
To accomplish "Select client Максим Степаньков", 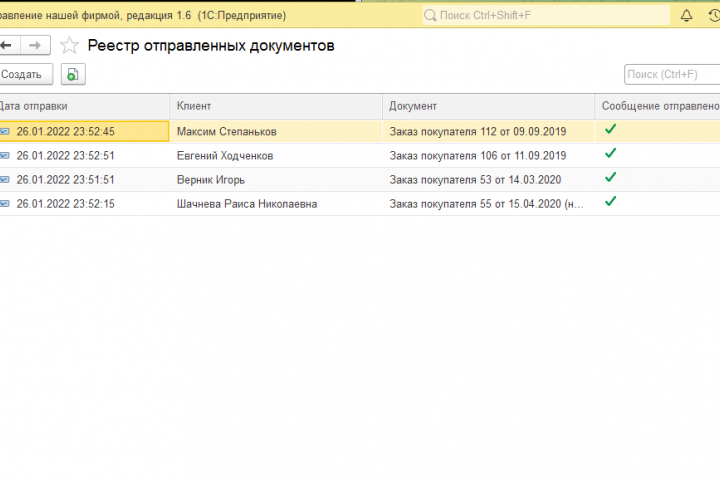I will pos(227,132).
